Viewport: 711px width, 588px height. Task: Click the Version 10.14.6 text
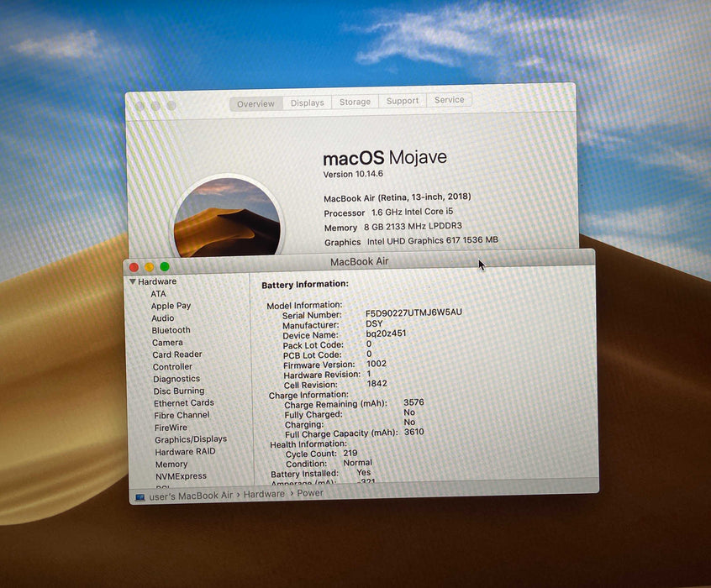pyautogui.click(x=353, y=174)
